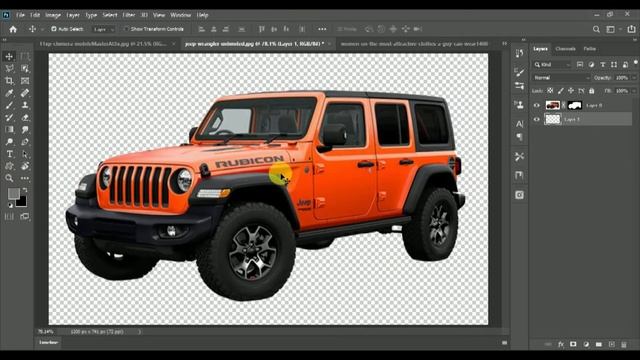This screenshot has height=360, width=640.
Task: Open the Image menu
Action: (x=53, y=15)
